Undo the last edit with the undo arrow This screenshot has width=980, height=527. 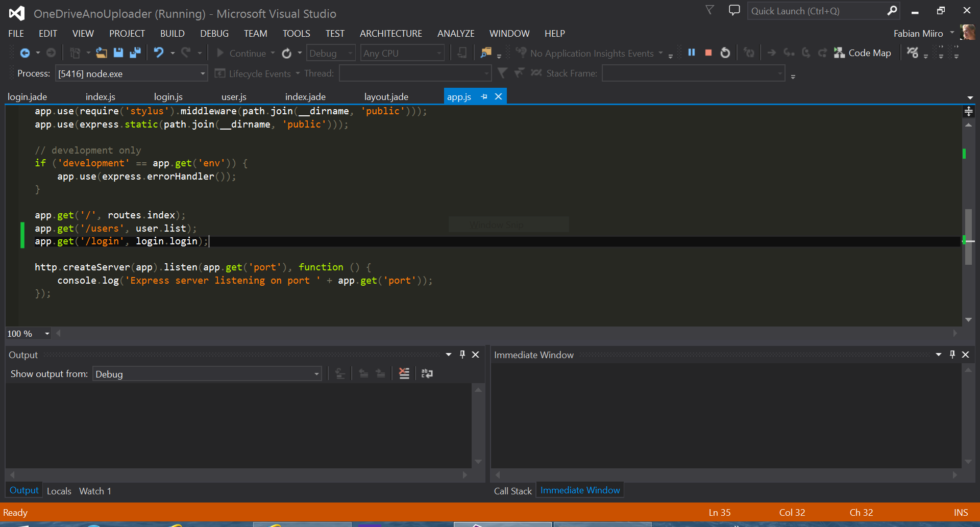click(159, 53)
